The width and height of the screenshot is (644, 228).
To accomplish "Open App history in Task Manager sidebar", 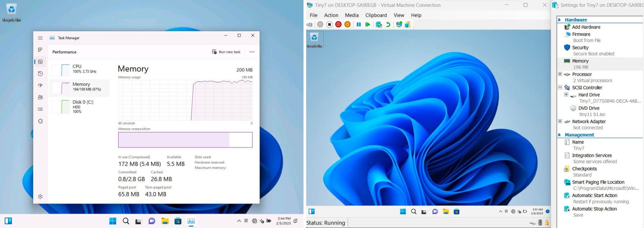I will [40, 74].
